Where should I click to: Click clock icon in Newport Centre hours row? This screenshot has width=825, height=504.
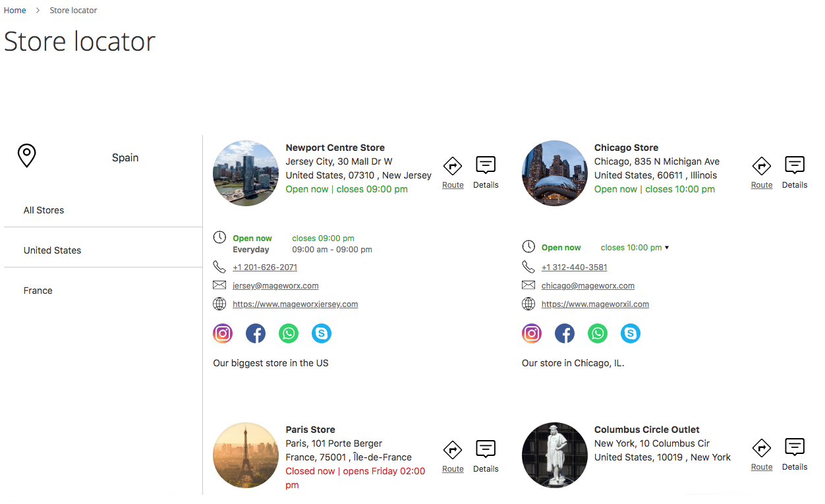click(219, 237)
